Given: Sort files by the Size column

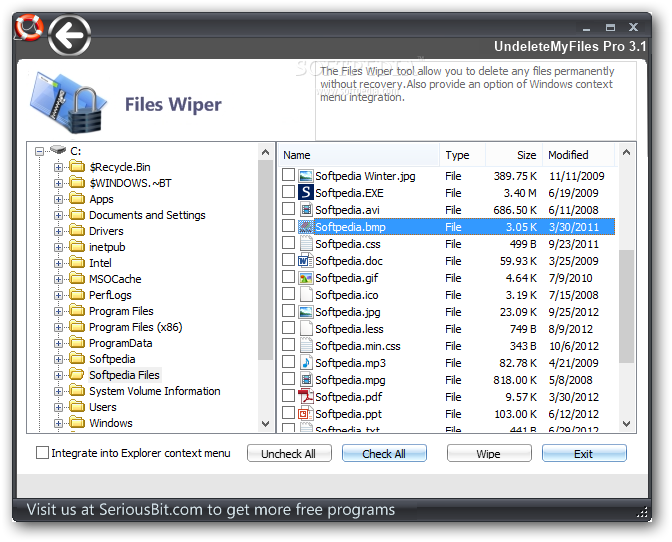Looking at the screenshot, I should (x=514, y=155).
